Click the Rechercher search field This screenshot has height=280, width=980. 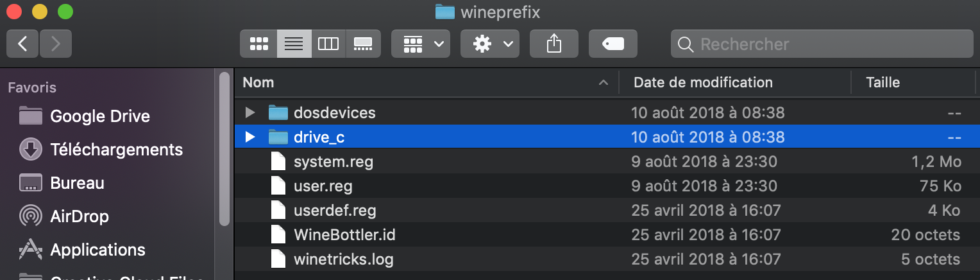point(822,44)
